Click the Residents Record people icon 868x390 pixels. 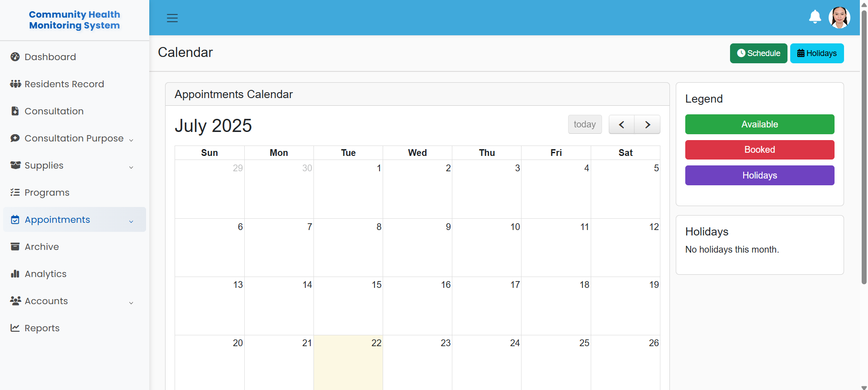coord(15,84)
